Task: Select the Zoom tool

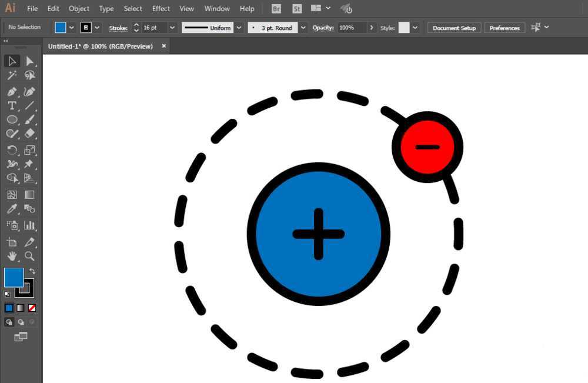Action: point(29,256)
